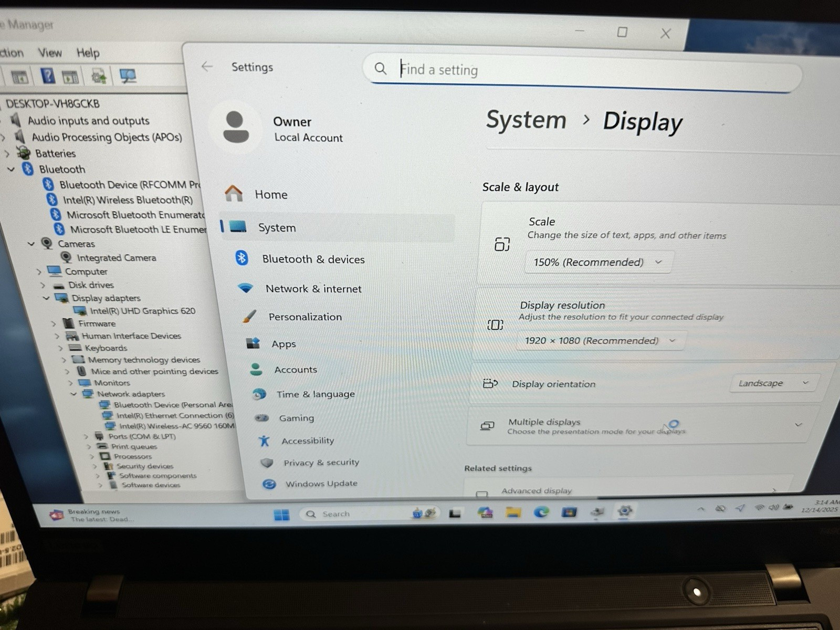Select System in Settings sidebar
This screenshot has width=840, height=630.
[x=337, y=227]
